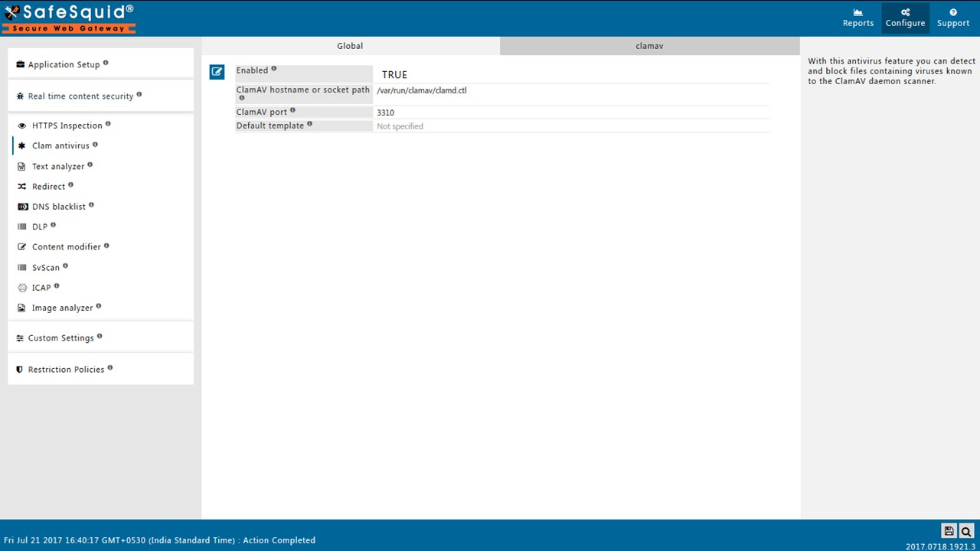The width and height of the screenshot is (980, 551).
Task: Open the DLP settings
Action: [x=40, y=227]
